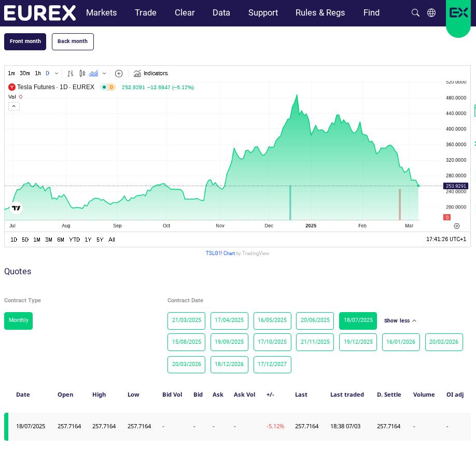Viewport: 476px width, 449px height.
Task: Toggle the Front month button
Action: click(x=25, y=41)
